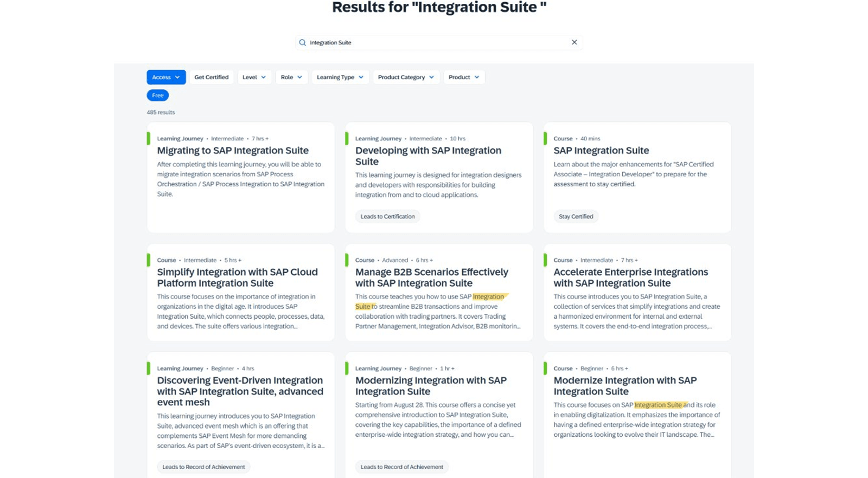Click the Results for "Integration Suite" heading
Image resolution: width=868 pixels, height=478 pixels.
point(439,7)
